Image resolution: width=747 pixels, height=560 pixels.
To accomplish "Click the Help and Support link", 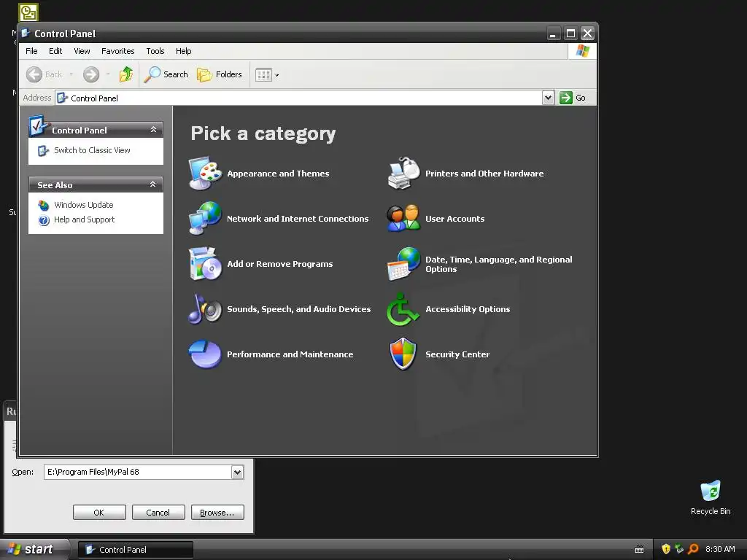I will point(85,219).
